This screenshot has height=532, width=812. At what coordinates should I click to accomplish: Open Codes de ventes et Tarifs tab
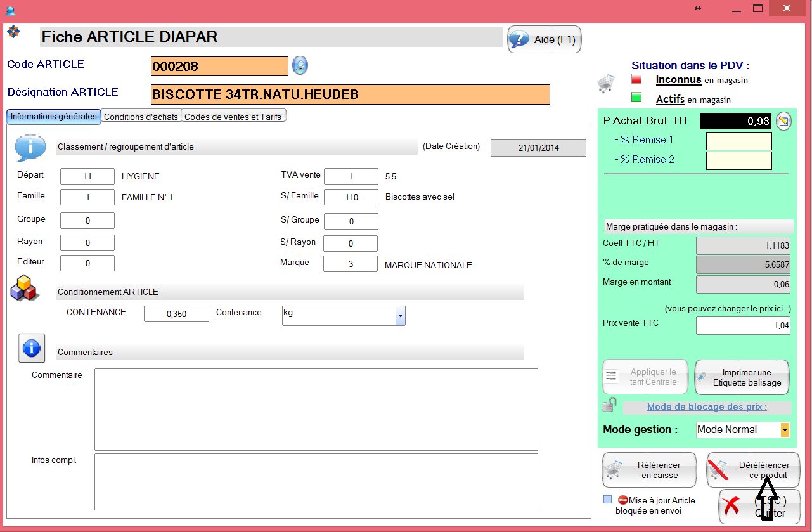click(x=234, y=117)
